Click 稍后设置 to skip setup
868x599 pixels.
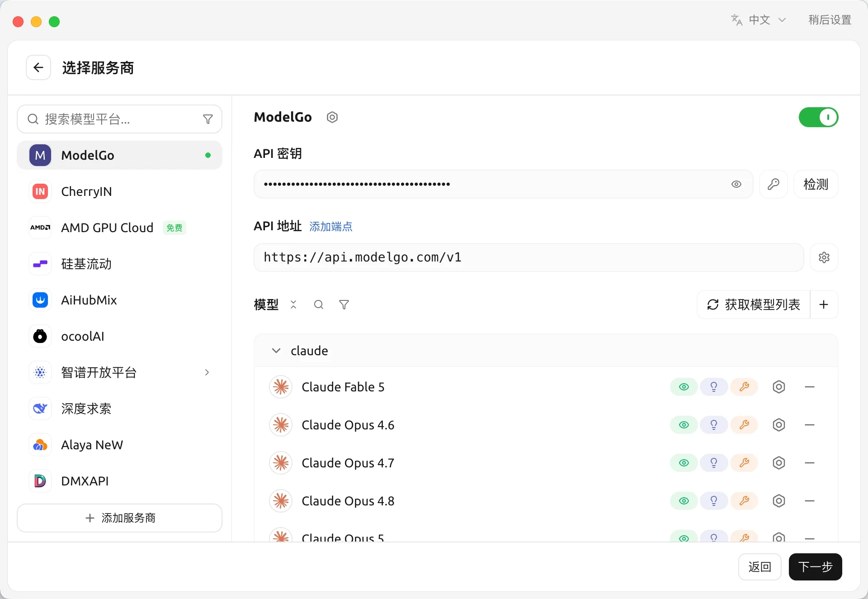[x=830, y=20]
